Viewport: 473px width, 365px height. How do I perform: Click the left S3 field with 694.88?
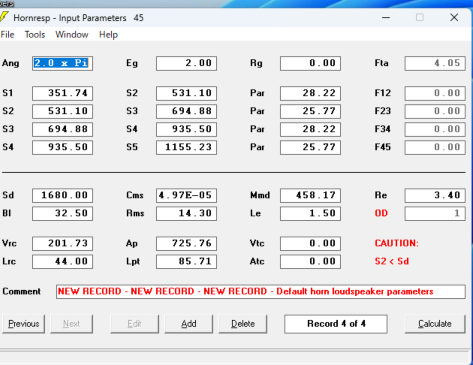point(62,129)
